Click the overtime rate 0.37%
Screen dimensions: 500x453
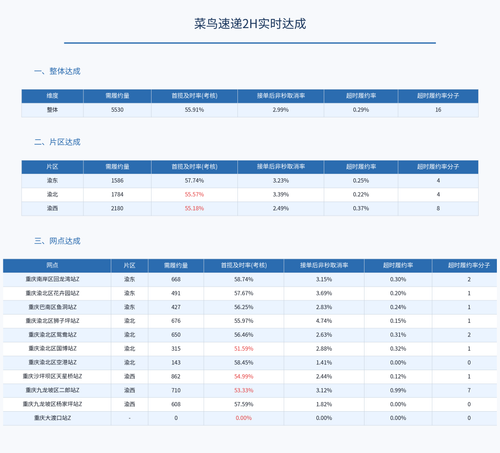point(361,208)
